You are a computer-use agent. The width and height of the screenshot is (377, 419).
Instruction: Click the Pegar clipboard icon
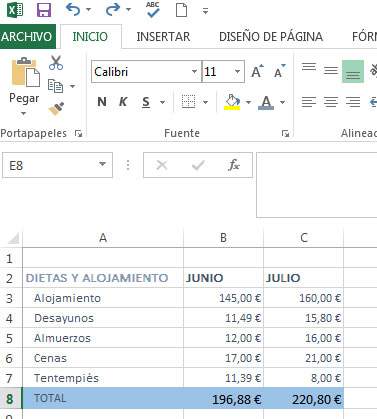coord(25,72)
